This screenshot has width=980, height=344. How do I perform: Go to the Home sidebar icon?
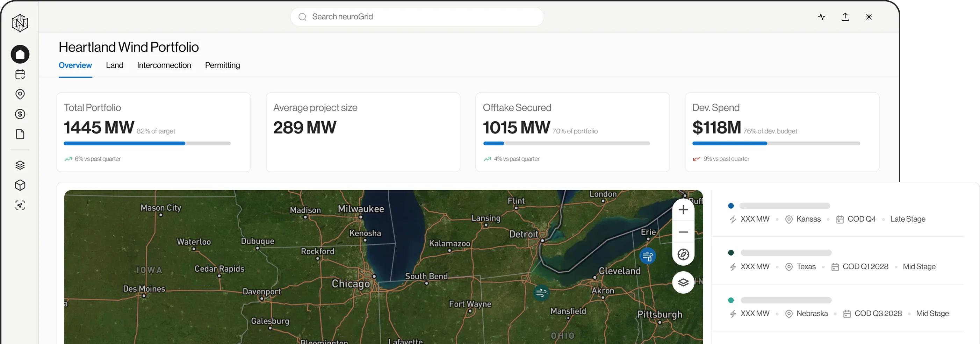pyautogui.click(x=20, y=55)
